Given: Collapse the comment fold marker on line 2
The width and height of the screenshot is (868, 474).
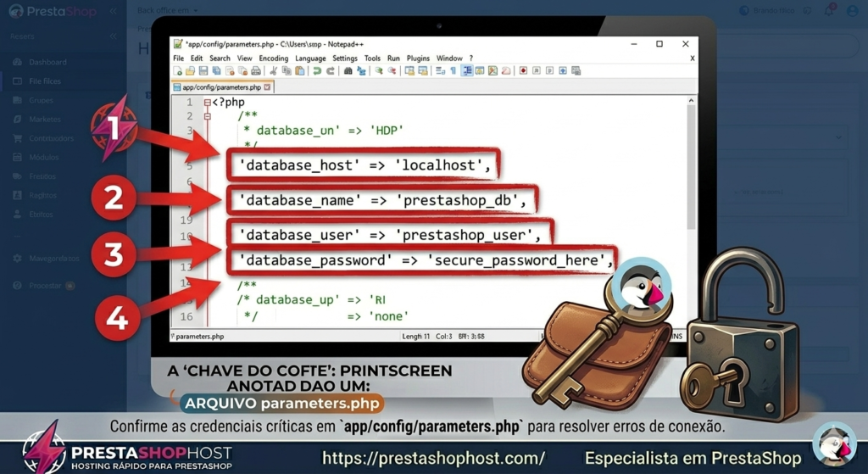Looking at the screenshot, I should coord(208,116).
